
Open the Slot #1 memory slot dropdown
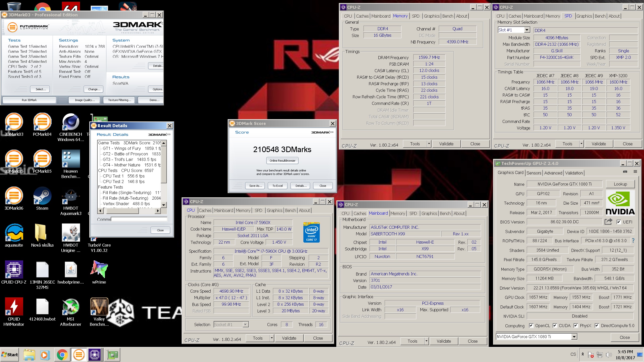pyautogui.click(x=527, y=30)
